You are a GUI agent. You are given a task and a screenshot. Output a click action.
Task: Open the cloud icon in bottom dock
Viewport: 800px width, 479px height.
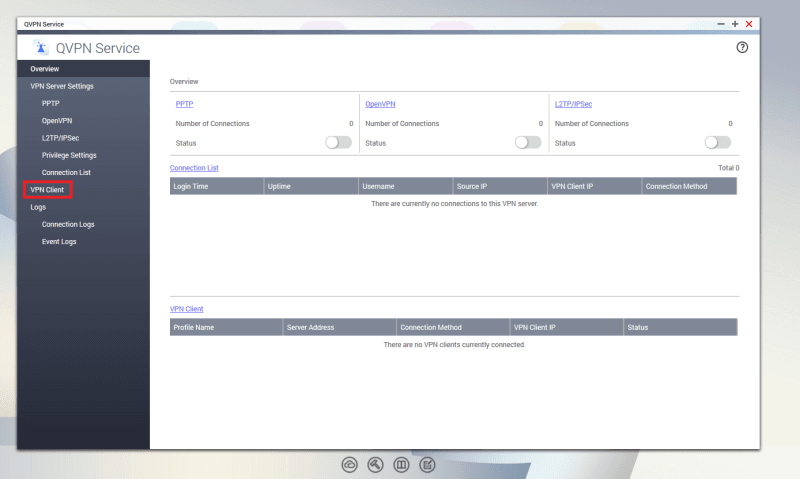pyautogui.click(x=350, y=464)
